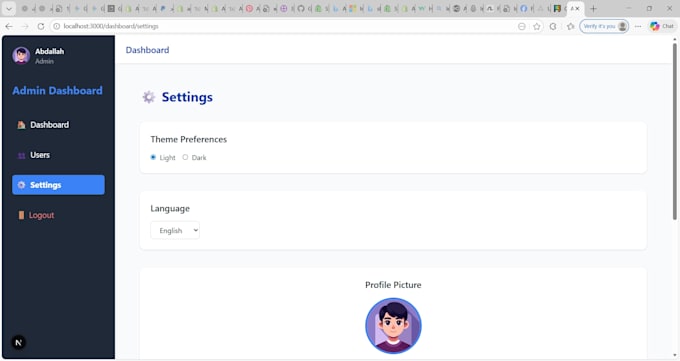Screen dimensions: 680x361
Task: Go back with the browser back arrow
Action: pos(9,26)
